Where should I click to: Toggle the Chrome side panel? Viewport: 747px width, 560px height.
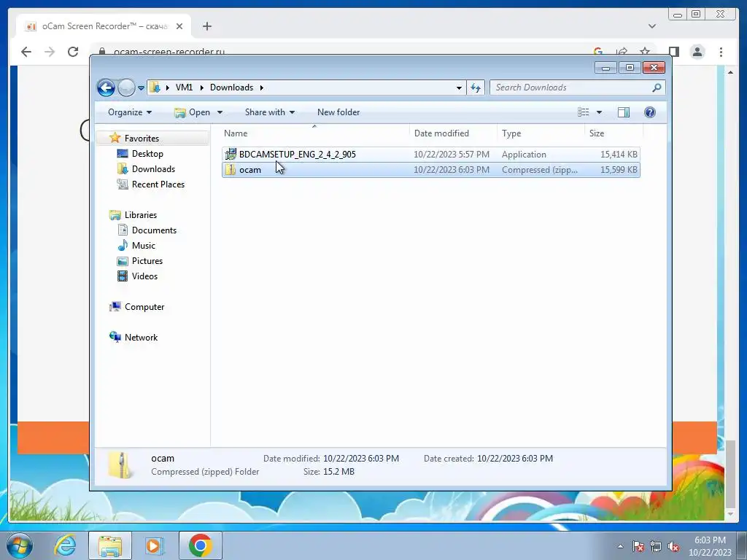point(673,52)
